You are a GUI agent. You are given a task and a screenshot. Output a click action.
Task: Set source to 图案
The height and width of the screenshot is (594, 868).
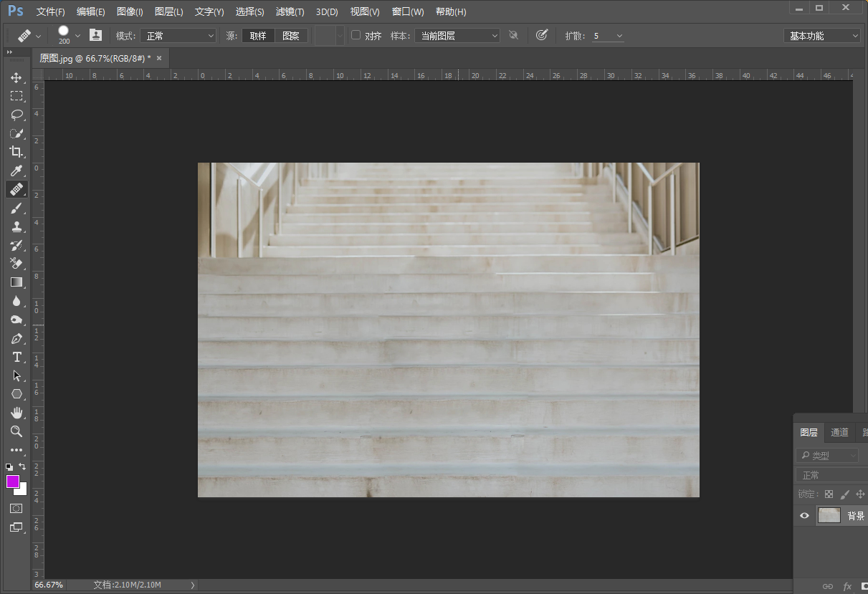[291, 36]
